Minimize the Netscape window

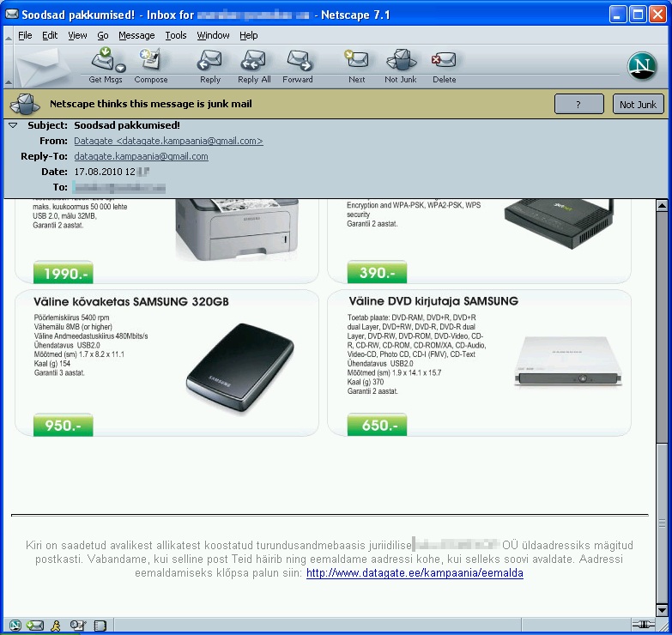(x=617, y=15)
